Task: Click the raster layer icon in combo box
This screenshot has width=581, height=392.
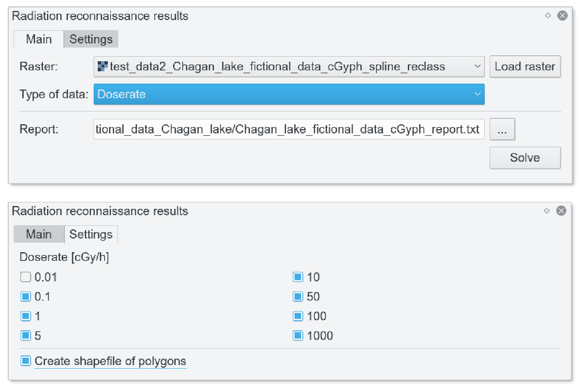Action: tap(102, 67)
